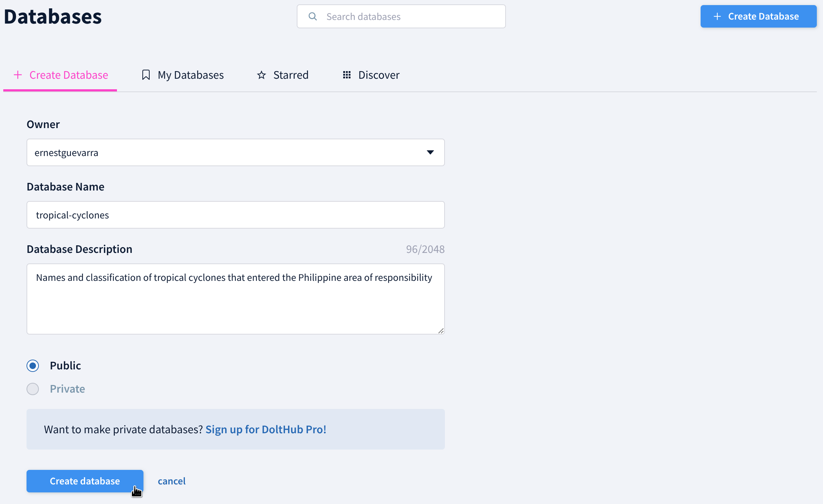Click inside the Database Description textarea

[235, 305]
